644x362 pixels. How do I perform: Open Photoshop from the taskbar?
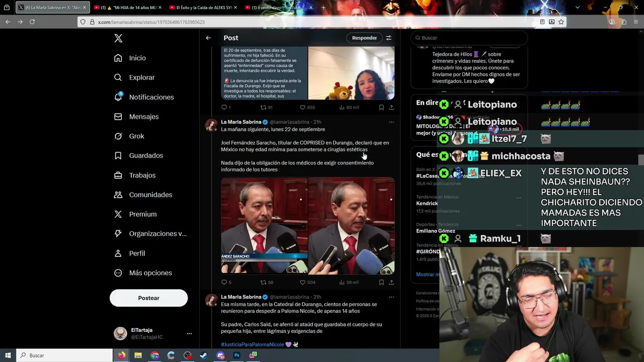pos(236,355)
